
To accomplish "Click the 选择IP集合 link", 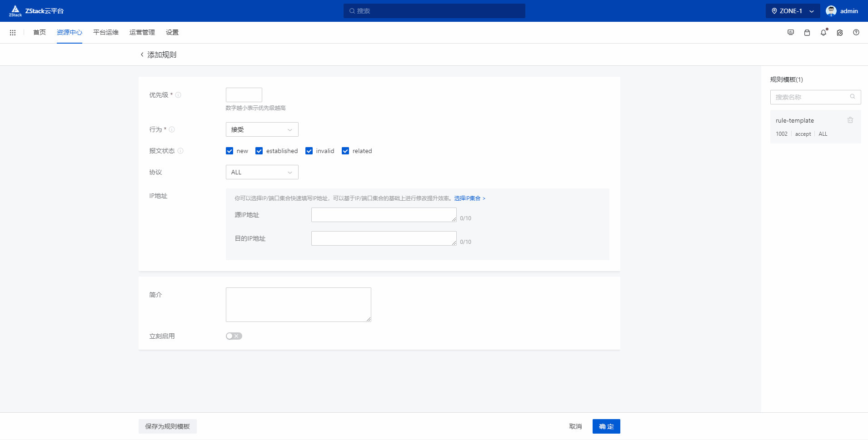I will pos(469,198).
